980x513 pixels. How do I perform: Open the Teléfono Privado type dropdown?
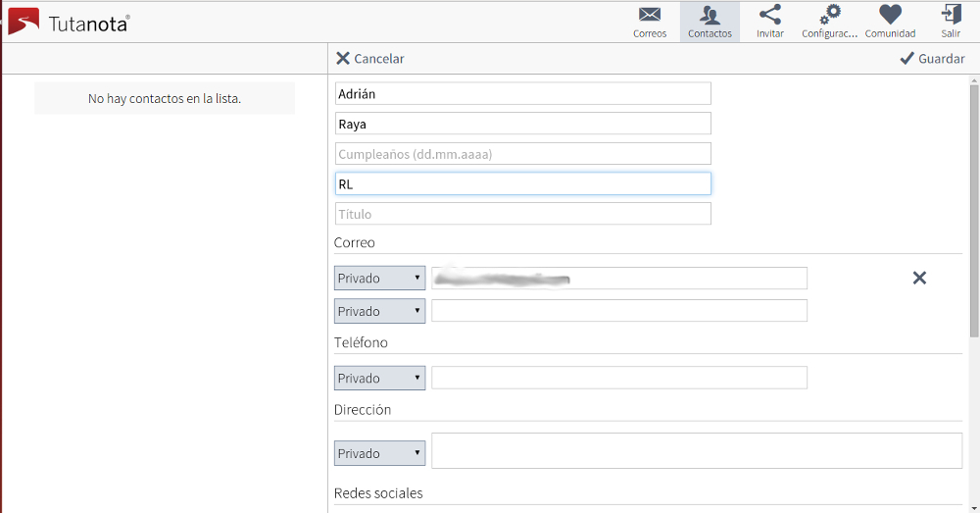click(x=379, y=378)
